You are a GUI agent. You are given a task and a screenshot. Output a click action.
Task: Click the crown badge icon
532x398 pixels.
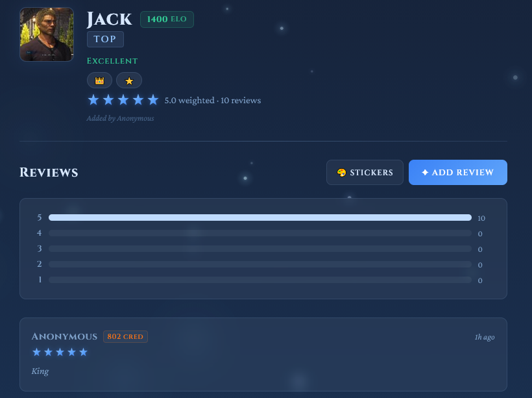99,81
